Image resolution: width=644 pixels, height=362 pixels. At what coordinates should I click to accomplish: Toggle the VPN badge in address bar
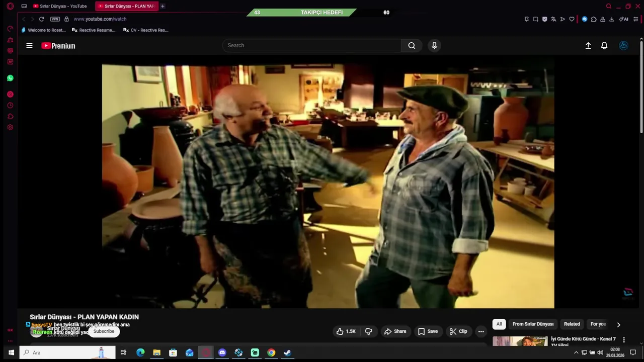pyautogui.click(x=55, y=19)
